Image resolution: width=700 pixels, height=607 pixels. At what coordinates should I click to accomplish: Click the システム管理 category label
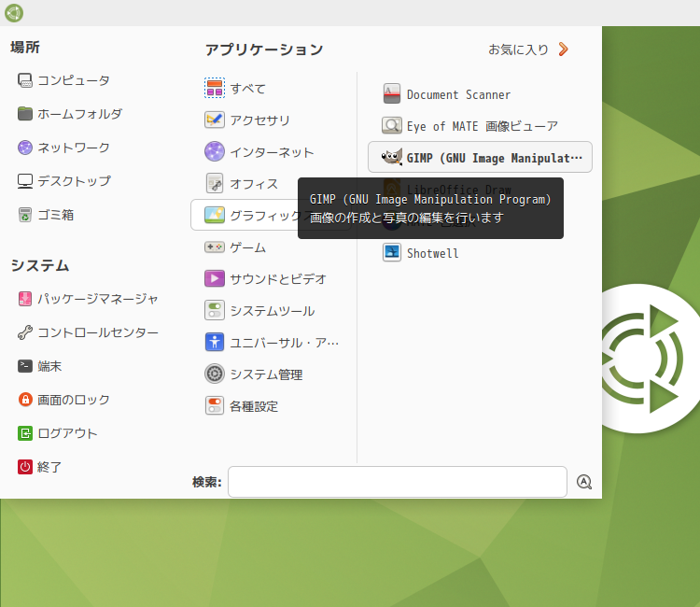coord(266,374)
